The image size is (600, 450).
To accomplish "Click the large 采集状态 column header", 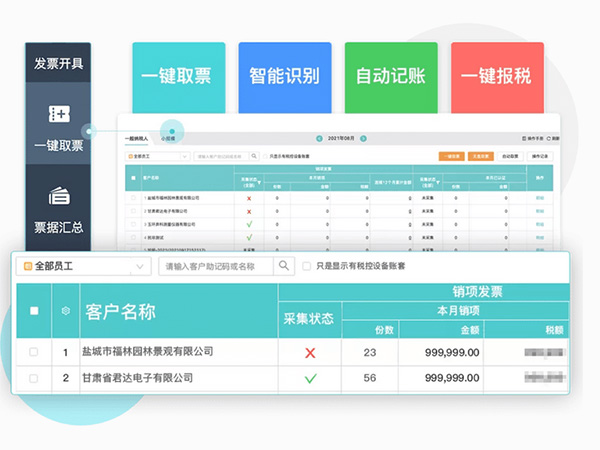I will (x=308, y=319).
